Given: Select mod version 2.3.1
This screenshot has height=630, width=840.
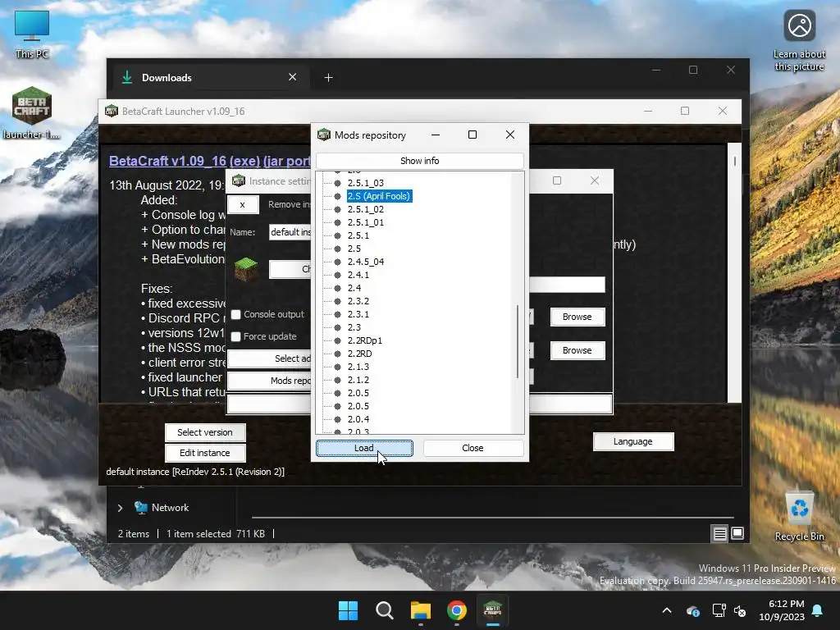Looking at the screenshot, I should point(358,314).
